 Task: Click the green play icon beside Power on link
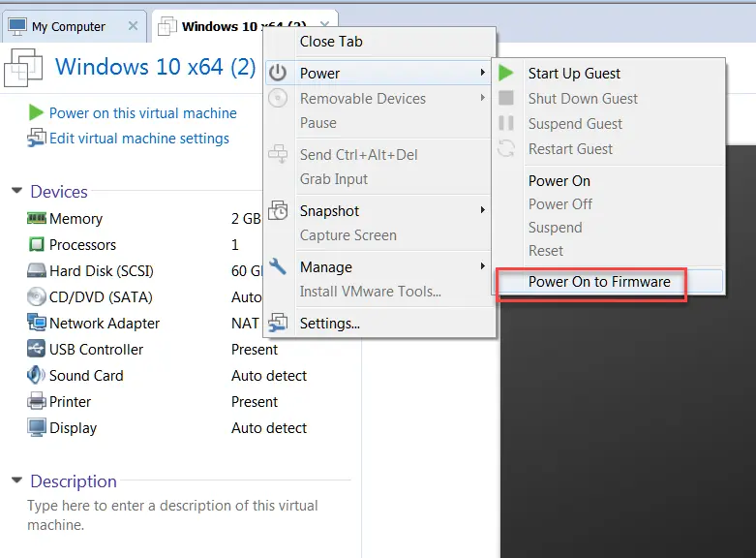click(36, 112)
